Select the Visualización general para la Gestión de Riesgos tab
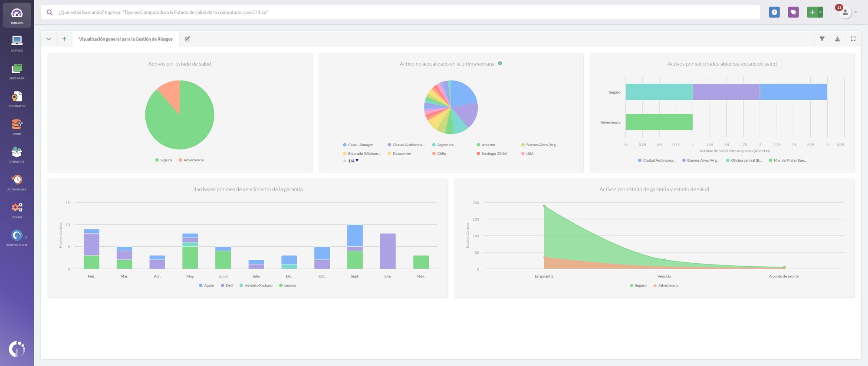The width and height of the screenshot is (868, 366). pyautogui.click(x=126, y=39)
